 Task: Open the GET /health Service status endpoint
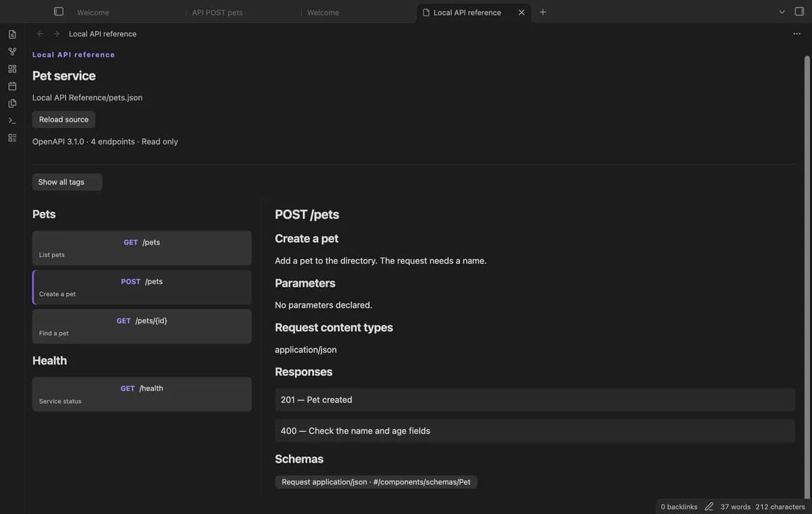142,394
